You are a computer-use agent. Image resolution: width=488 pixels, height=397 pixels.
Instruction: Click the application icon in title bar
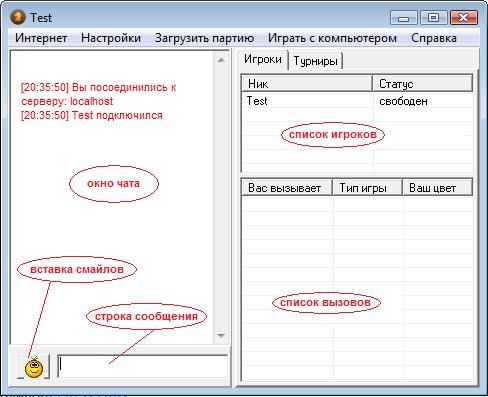point(18,17)
